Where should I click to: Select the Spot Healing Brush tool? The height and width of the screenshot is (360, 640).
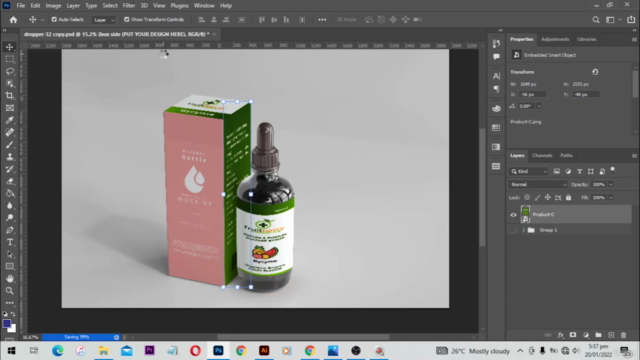[x=10, y=132]
